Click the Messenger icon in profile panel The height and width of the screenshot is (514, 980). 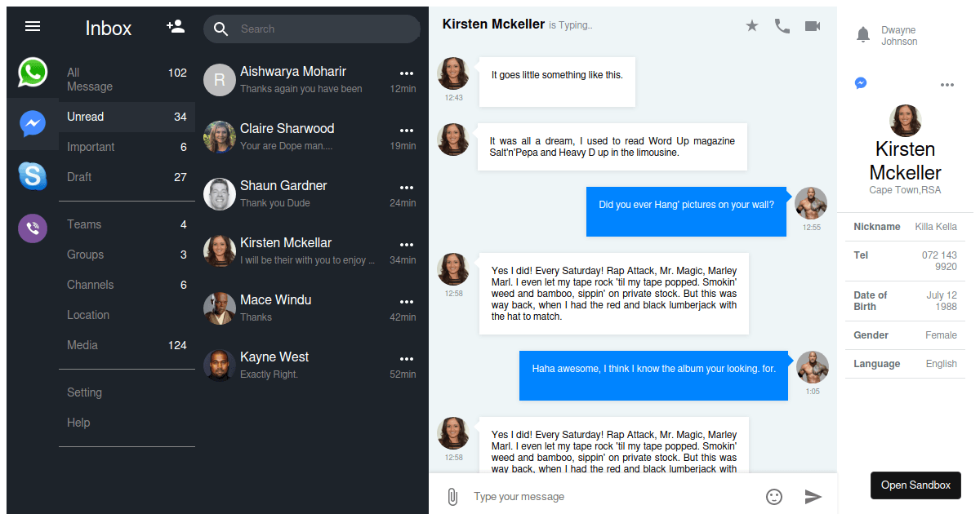861,83
